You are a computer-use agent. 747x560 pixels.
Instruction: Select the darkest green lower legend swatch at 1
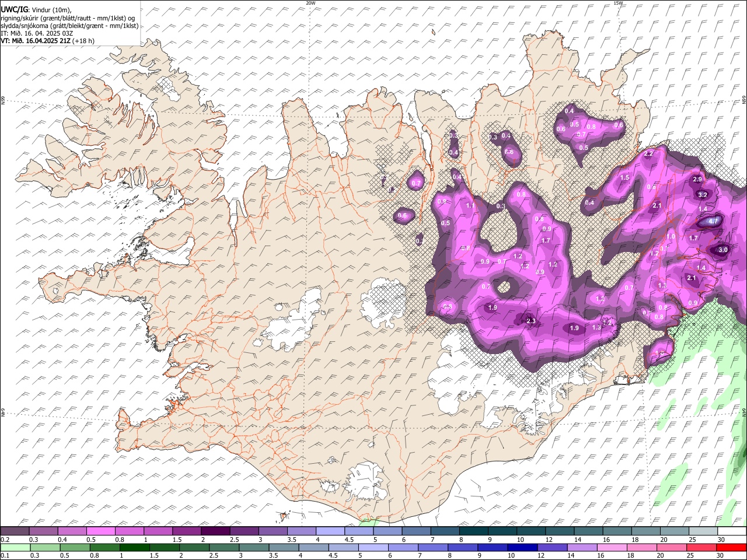134,547
